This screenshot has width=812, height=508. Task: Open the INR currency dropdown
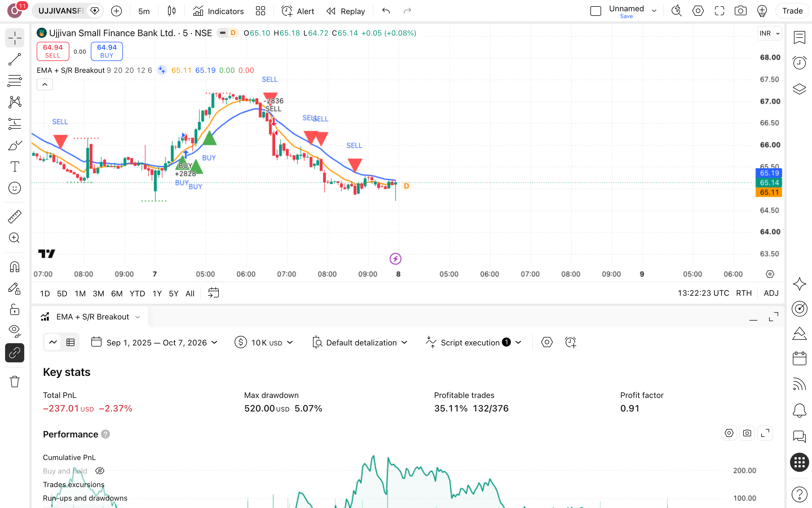tap(769, 33)
